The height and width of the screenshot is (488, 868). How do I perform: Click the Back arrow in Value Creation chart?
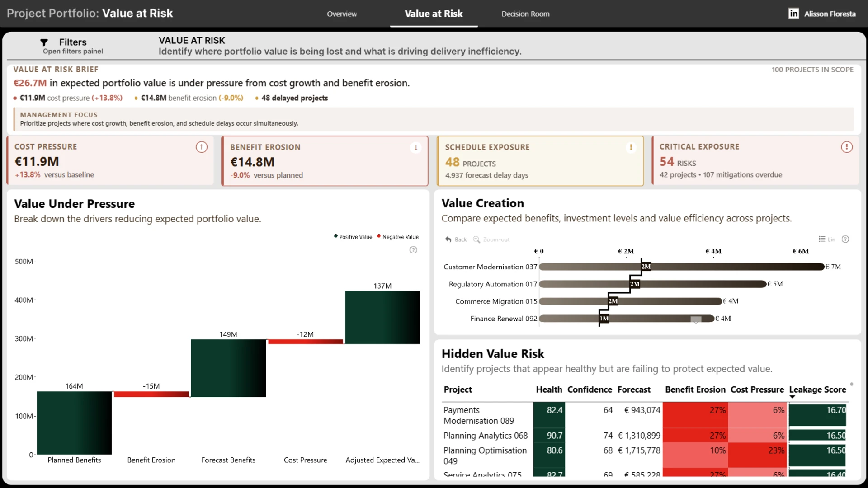click(x=448, y=239)
